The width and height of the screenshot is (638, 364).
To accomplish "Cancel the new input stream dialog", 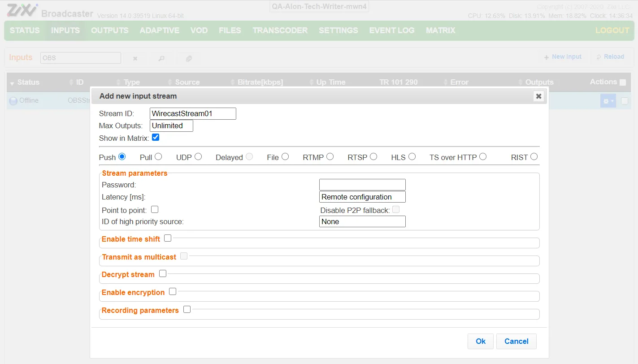I will [x=516, y=341].
